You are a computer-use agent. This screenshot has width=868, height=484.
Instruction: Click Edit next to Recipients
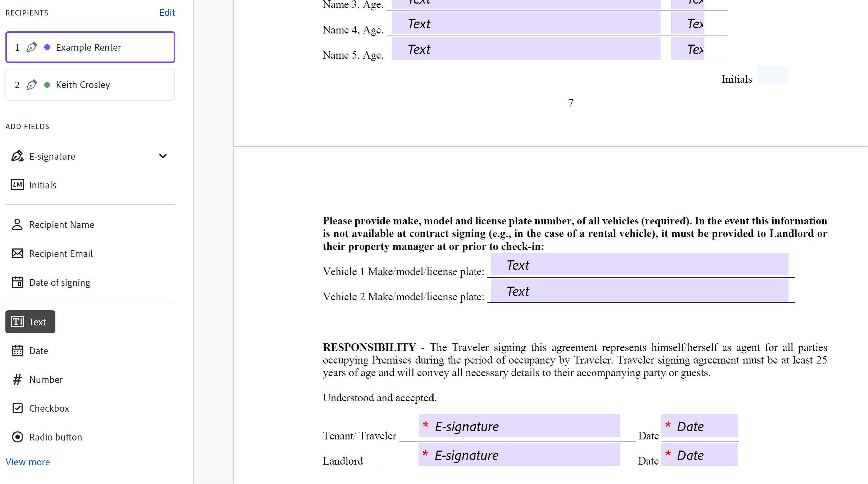point(167,13)
